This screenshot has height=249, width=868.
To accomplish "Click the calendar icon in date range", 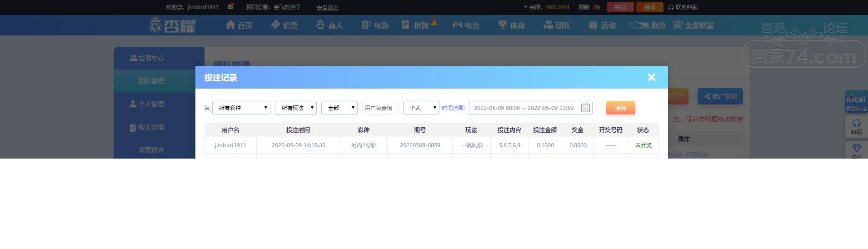I will [x=585, y=108].
